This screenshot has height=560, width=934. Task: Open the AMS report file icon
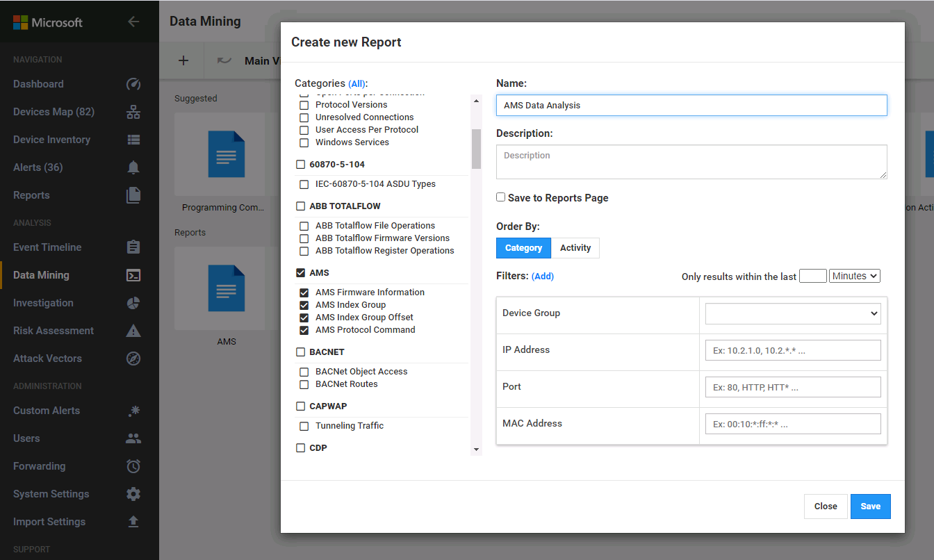point(227,288)
